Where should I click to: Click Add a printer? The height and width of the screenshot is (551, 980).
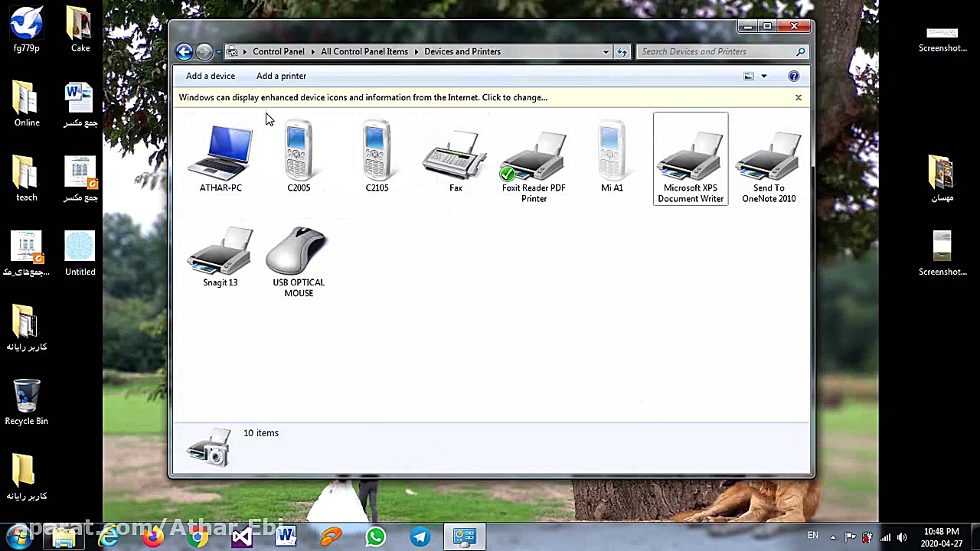coord(281,76)
